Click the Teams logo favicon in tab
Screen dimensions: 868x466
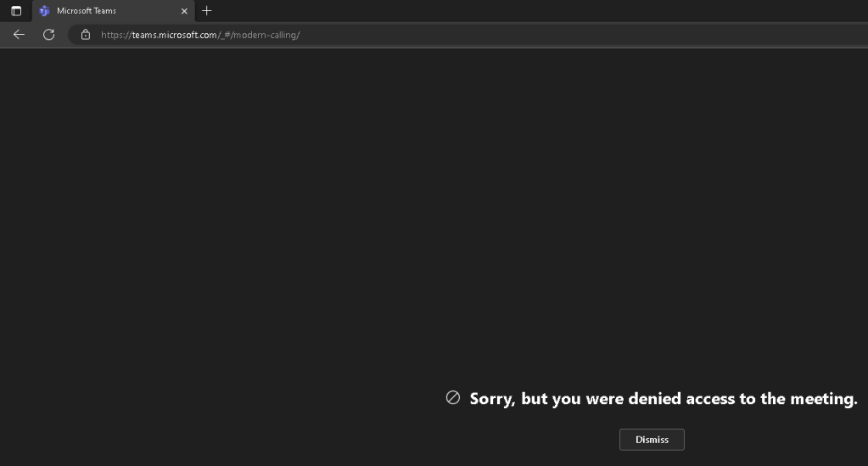point(45,11)
